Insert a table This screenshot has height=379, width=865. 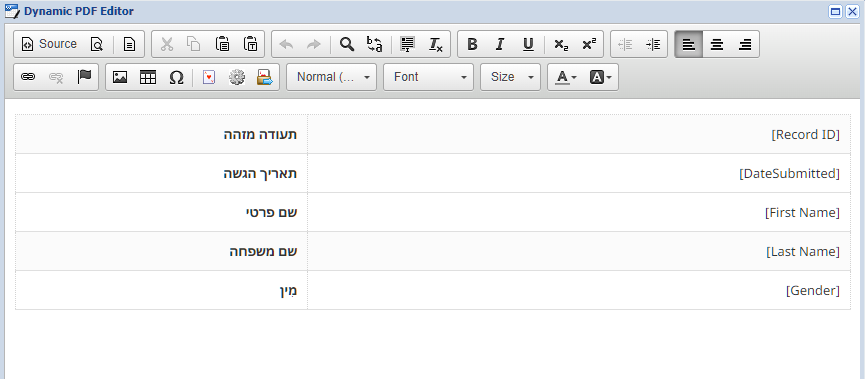148,77
